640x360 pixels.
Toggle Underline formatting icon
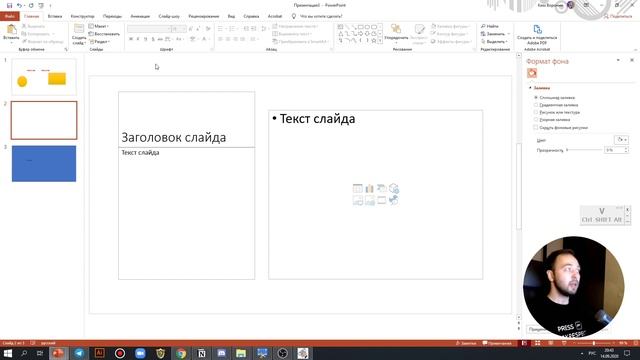[145, 39]
